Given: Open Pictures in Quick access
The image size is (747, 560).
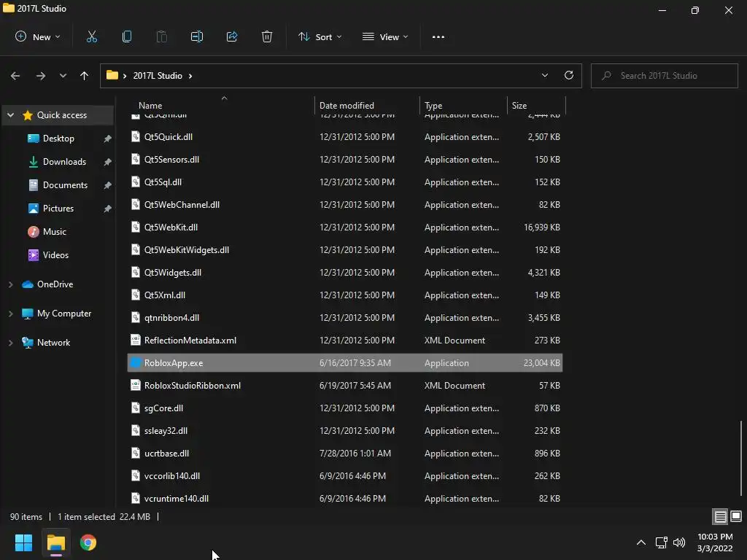Looking at the screenshot, I should pos(58,208).
